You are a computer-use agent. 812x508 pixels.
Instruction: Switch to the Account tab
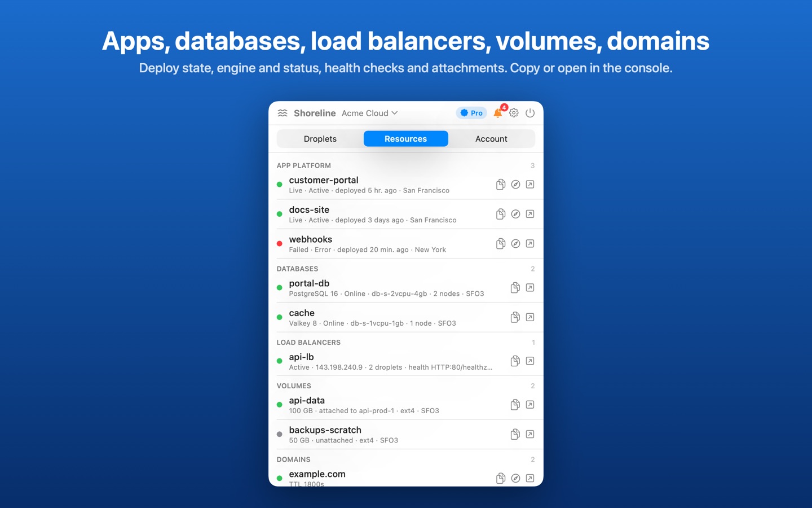491,139
